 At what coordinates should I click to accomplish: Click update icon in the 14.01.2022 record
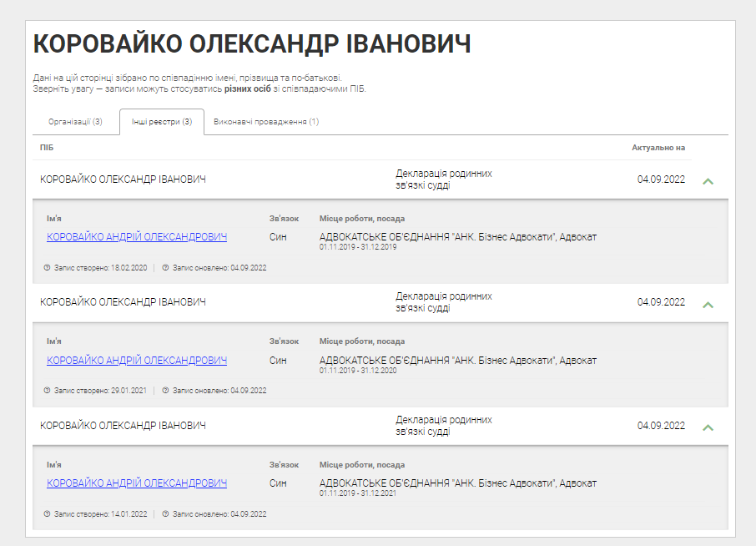(x=165, y=513)
